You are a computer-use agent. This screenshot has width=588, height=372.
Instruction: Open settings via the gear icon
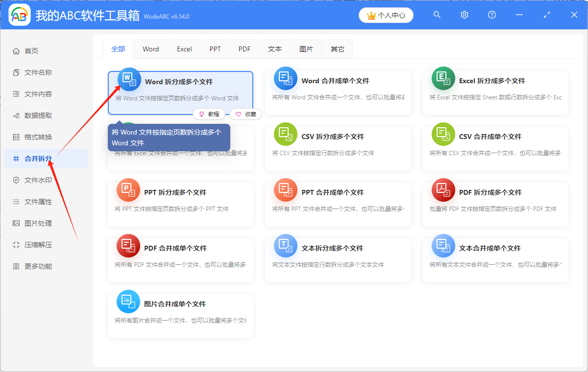point(464,15)
